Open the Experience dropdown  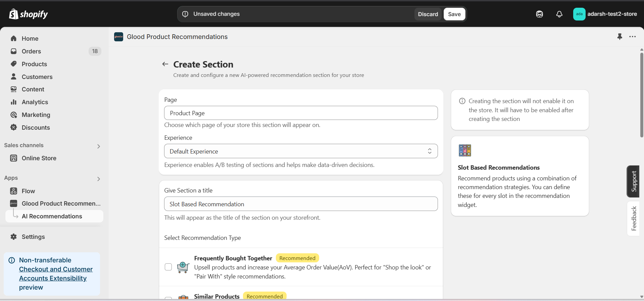click(x=301, y=151)
